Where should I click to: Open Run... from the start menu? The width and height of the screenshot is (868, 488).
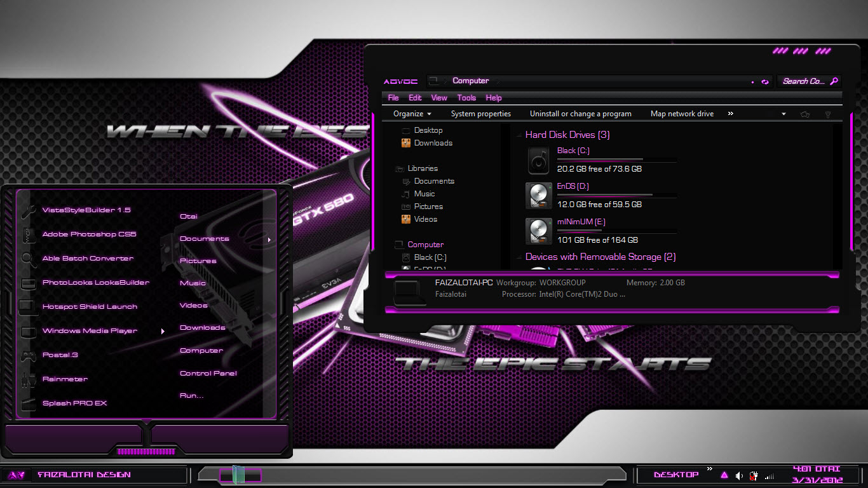coord(192,396)
